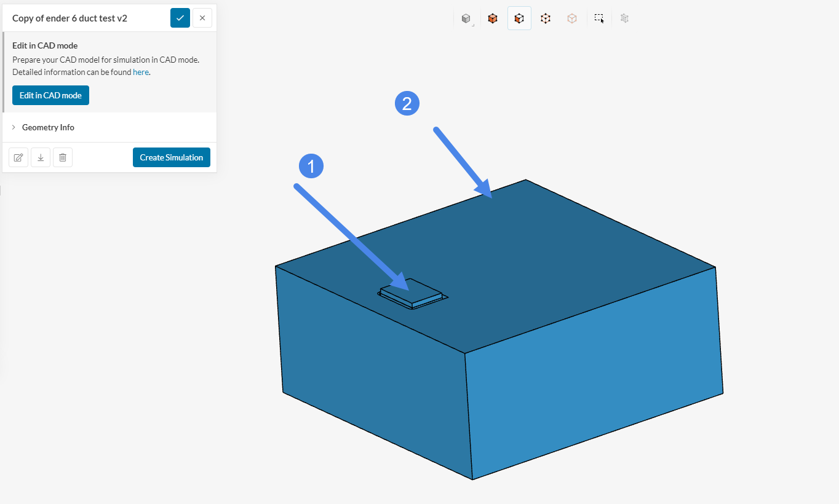
Task: Open the render mode cube dropdown
Action: (x=466, y=18)
